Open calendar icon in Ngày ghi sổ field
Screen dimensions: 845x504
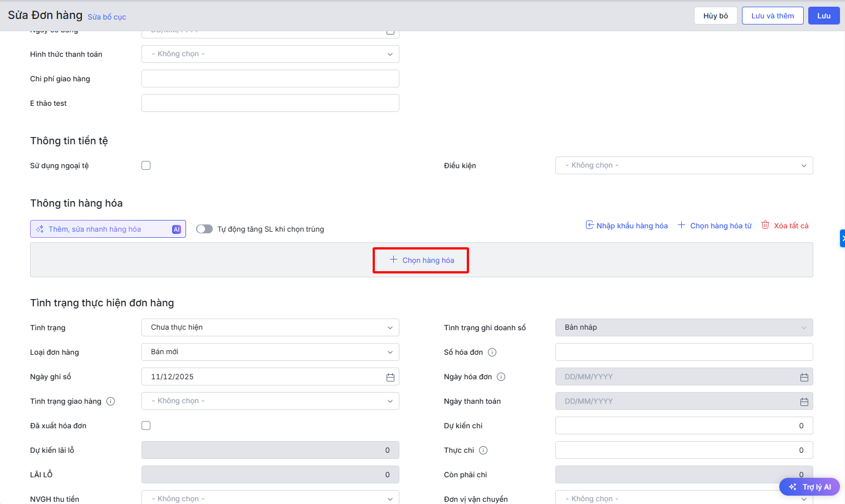pos(390,377)
